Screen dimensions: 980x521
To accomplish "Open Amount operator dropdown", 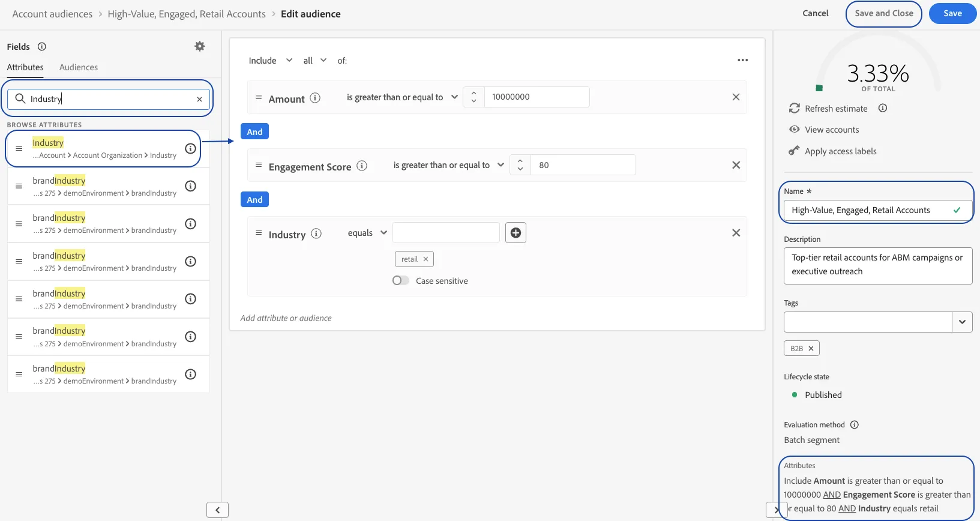I will (x=402, y=97).
